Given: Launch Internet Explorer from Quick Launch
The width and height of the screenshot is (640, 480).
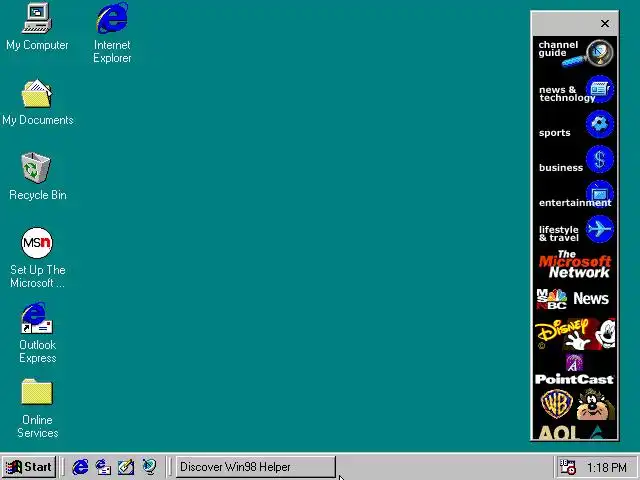Looking at the screenshot, I should click(80, 467).
